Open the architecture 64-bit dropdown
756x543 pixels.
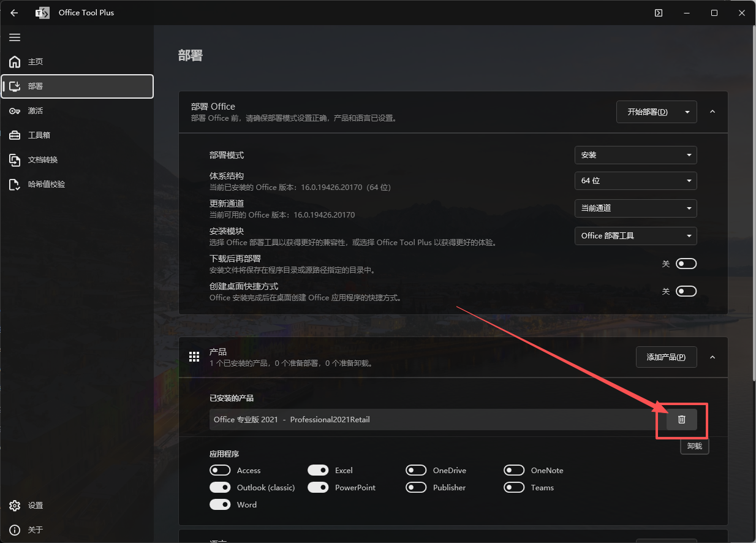click(x=635, y=181)
